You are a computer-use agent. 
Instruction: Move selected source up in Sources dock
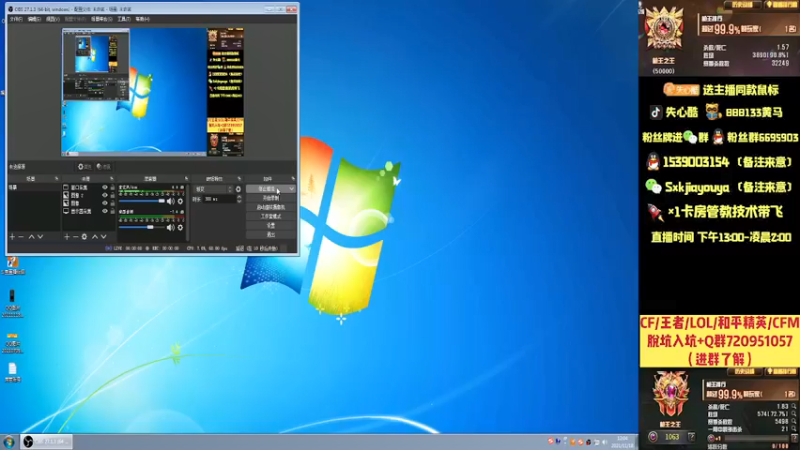pos(94,237)
